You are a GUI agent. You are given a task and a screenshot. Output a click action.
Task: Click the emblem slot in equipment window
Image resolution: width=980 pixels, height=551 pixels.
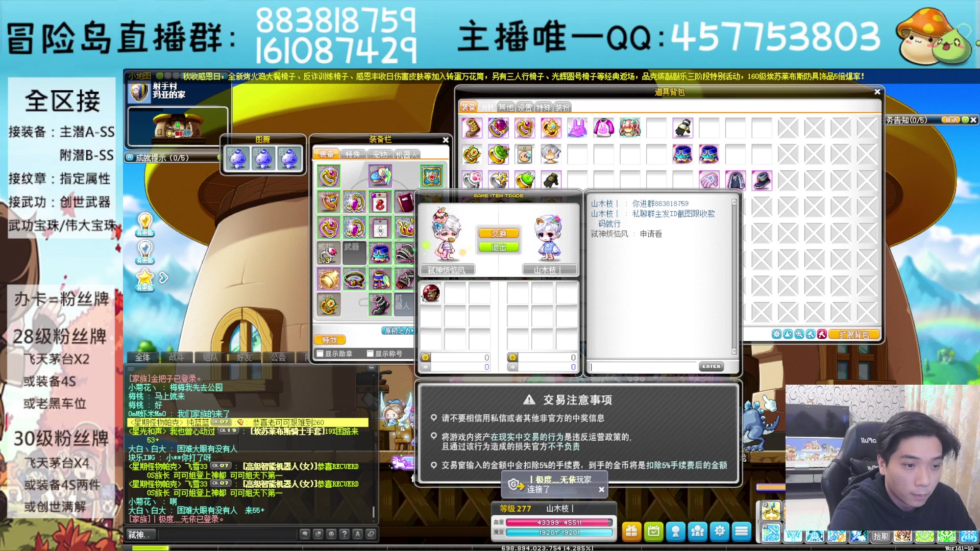[431, 177]
